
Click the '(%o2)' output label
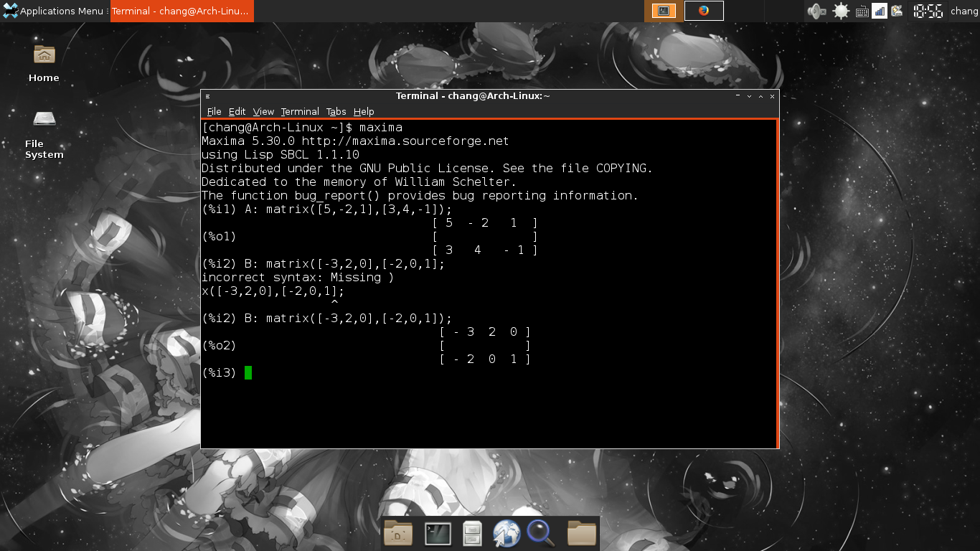[x=219, y=346]
